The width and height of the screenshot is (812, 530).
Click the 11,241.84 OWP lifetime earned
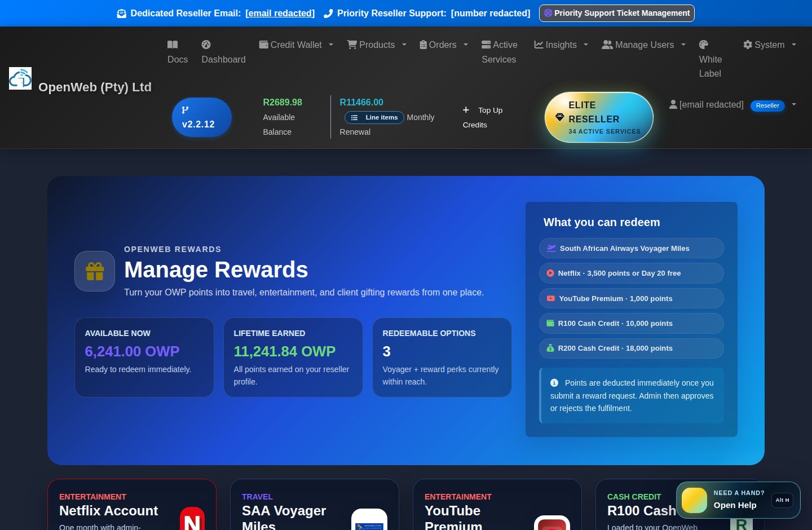[285, 351]
